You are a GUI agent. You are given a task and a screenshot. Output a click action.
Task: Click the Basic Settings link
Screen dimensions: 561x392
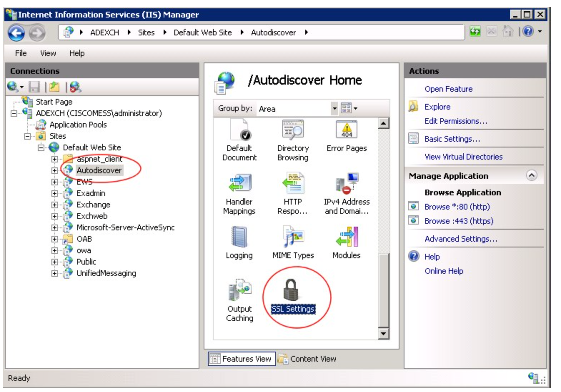tap(452, 139)
